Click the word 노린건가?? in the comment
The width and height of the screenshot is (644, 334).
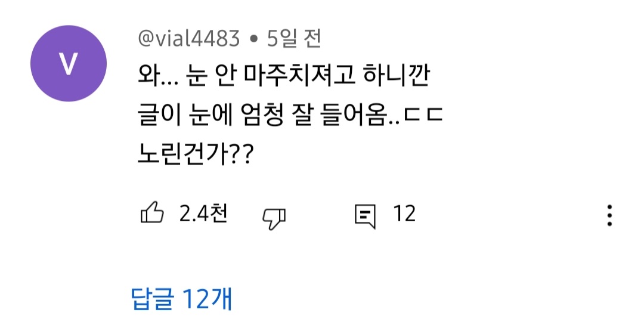[196, 156]
